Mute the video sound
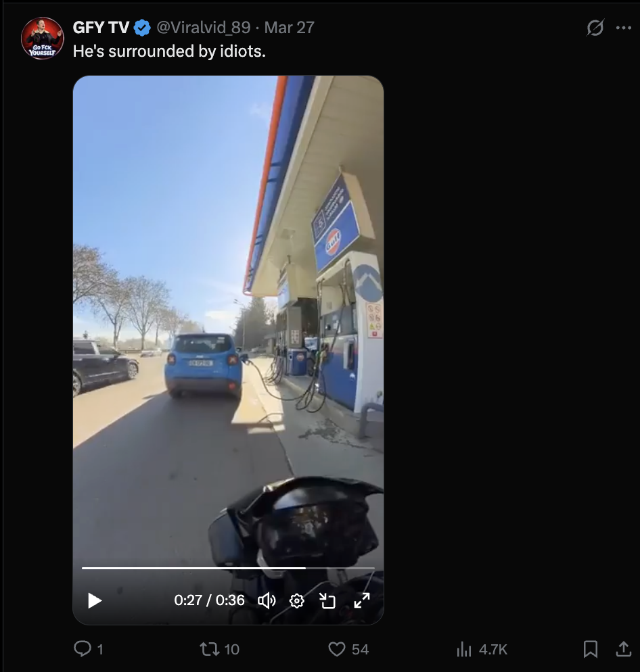Screen dimensions: 640x672 pos(267,601)
